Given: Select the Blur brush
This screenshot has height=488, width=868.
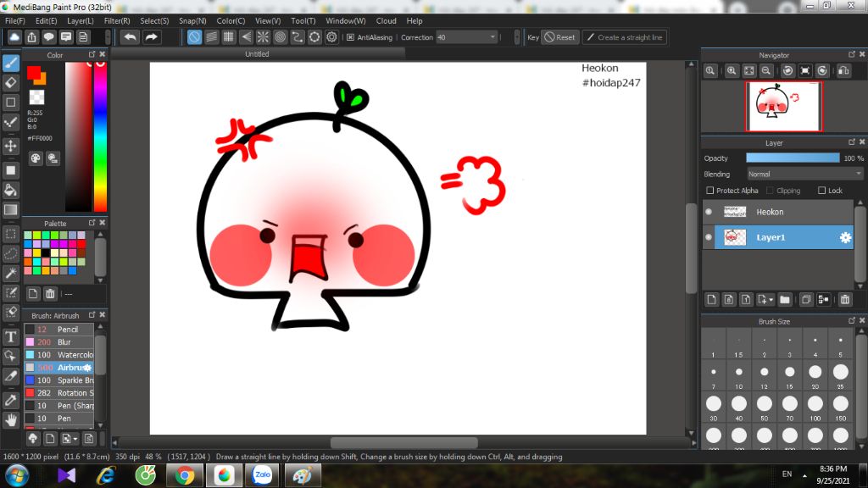Looking at the screenshot, I should [58, 342].
